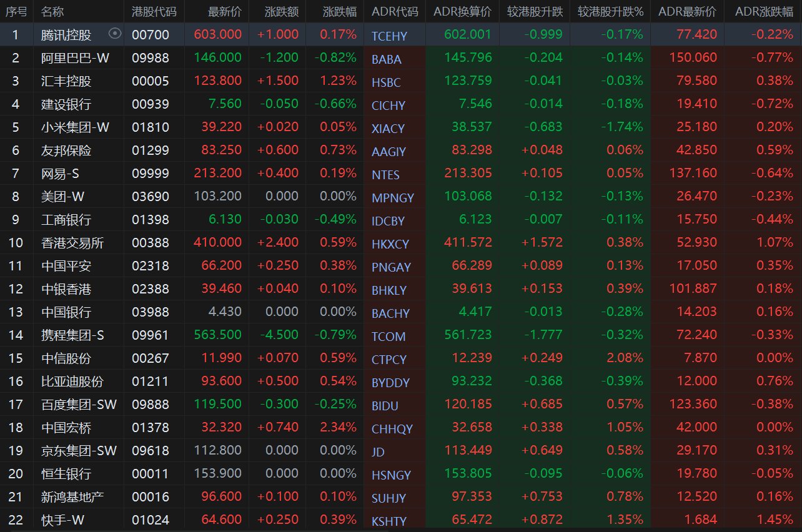
Task: Select the 美团-W stock name
Action: pos(62,197)
